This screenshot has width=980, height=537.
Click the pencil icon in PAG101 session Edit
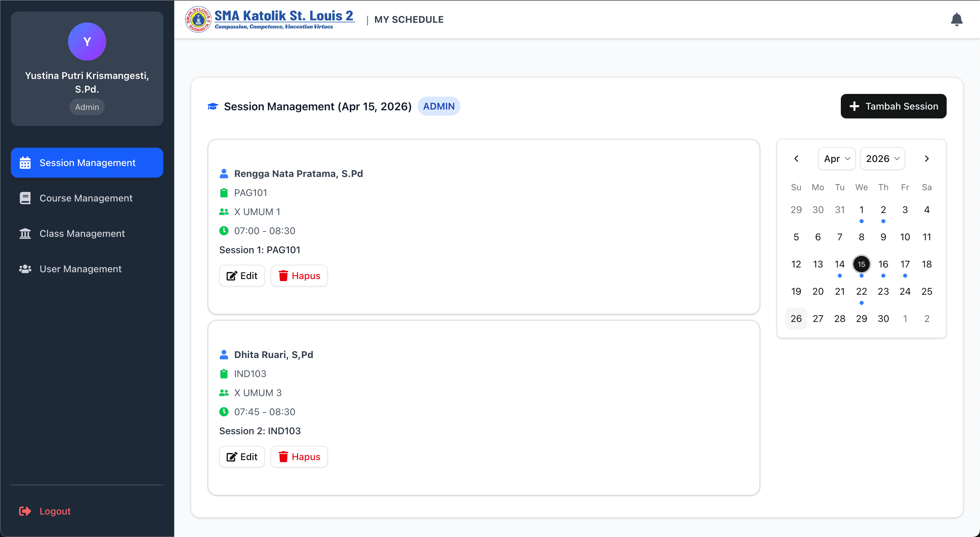coord(232,276)
